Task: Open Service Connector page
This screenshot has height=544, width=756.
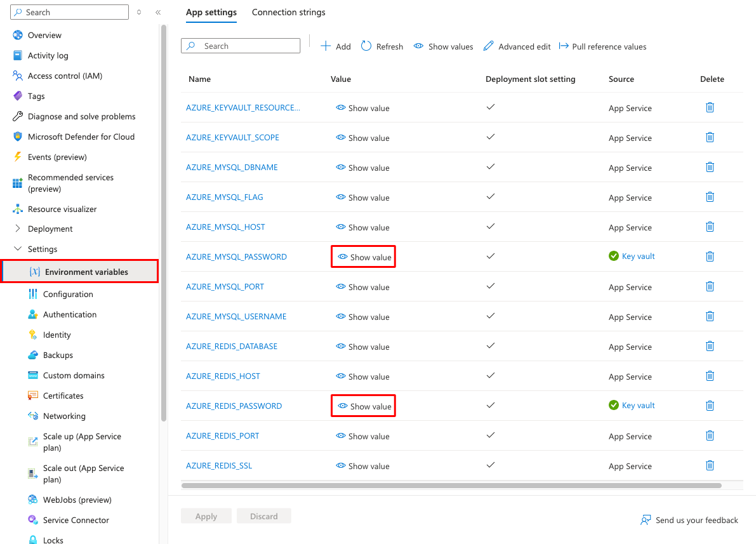Action: pos(76,520)
